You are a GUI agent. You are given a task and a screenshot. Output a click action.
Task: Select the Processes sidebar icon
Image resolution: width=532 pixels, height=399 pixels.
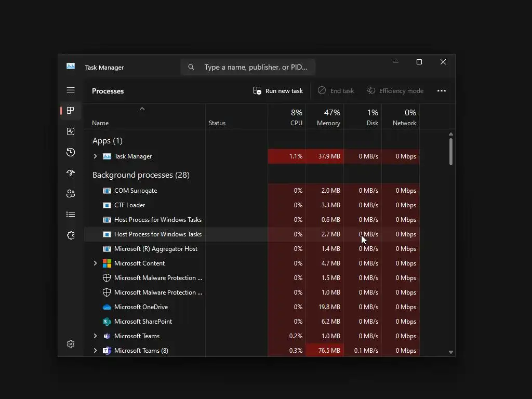click(x=71, y=111)
